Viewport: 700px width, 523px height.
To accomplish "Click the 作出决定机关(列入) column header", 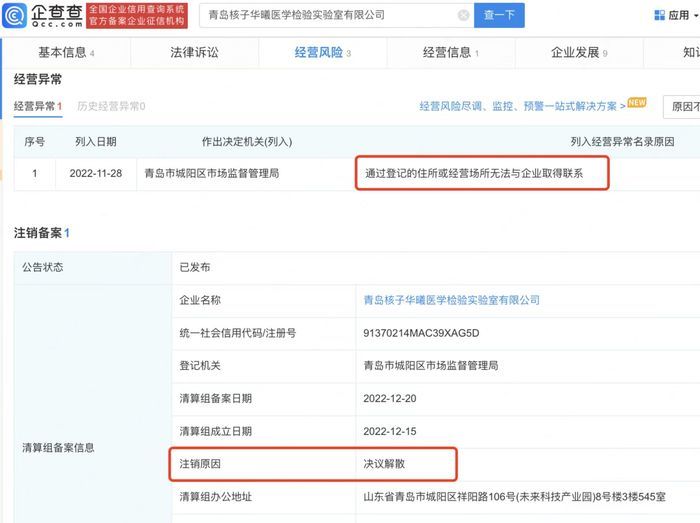I will pyautogui.click(x=246, y=142).
